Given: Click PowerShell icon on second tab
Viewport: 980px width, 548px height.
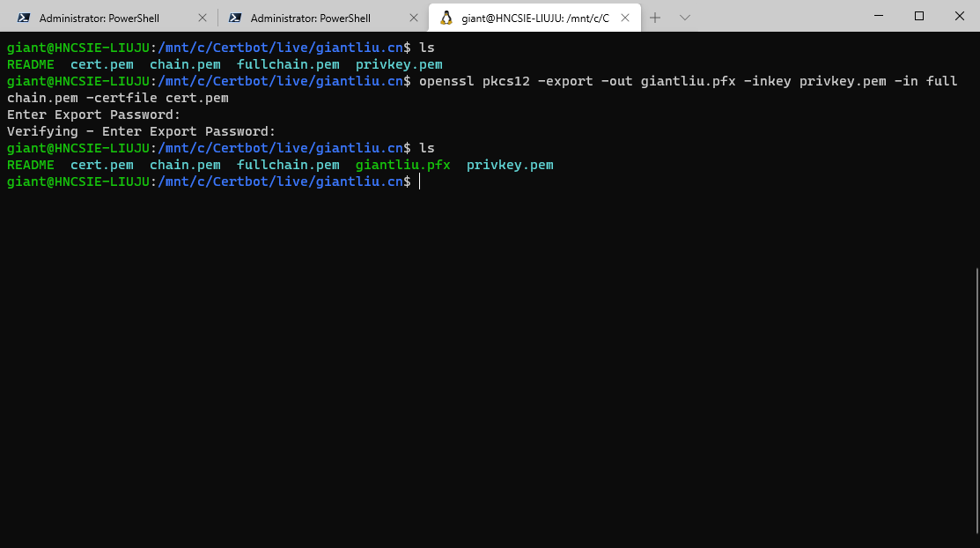Looking at the screenshot, I should 235,18.
